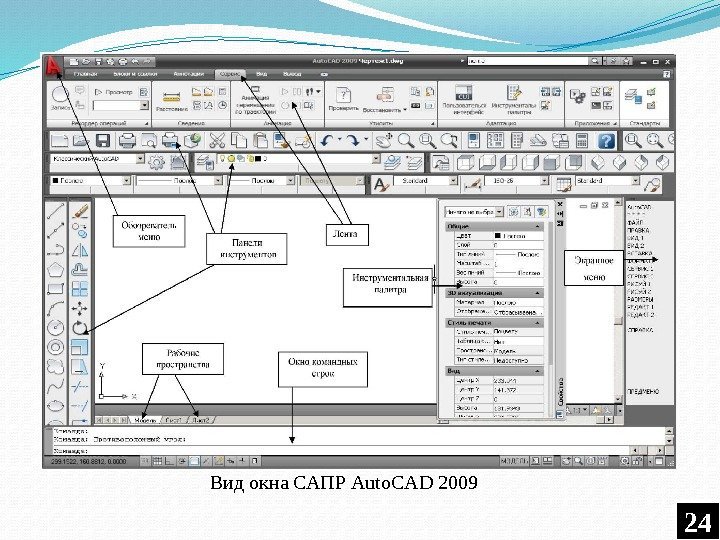720x540 pixels.
Task: Click the Восстановить recover button
Action: tap(385, 100)
